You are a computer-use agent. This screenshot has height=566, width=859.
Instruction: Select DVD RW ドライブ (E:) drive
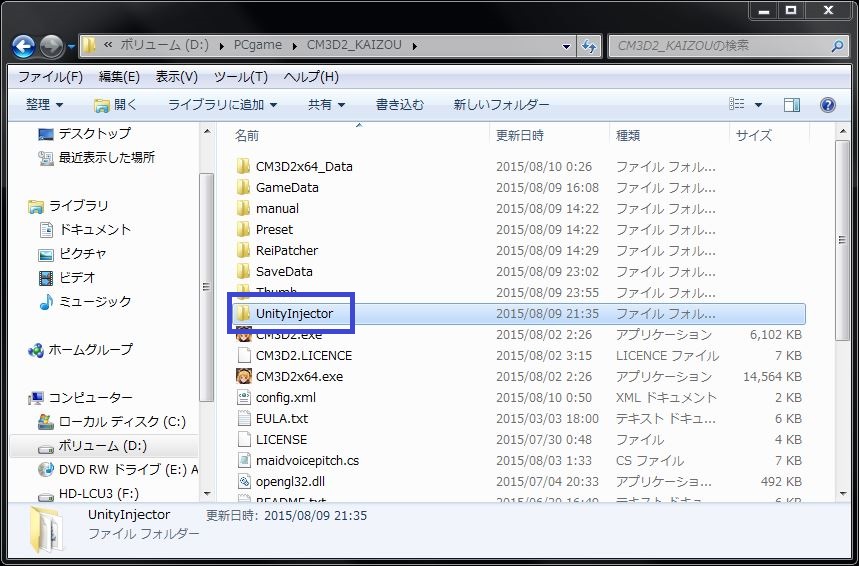click(118, 470)
